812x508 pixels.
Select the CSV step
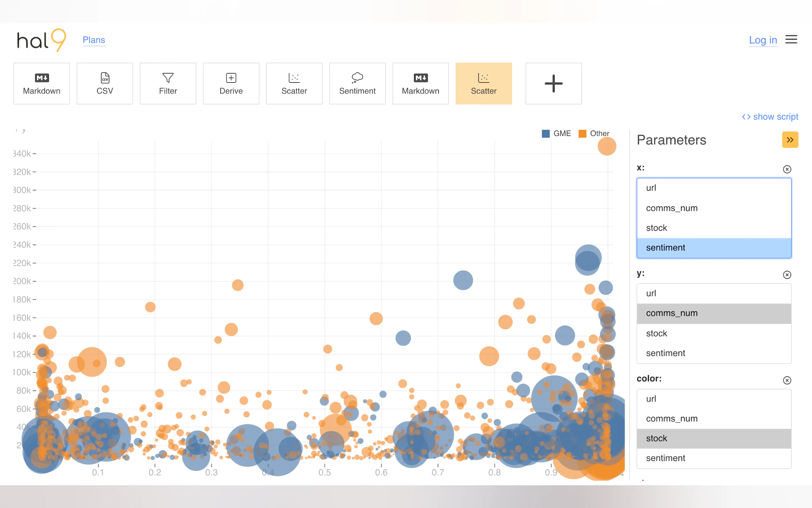[x=105, y=83]
